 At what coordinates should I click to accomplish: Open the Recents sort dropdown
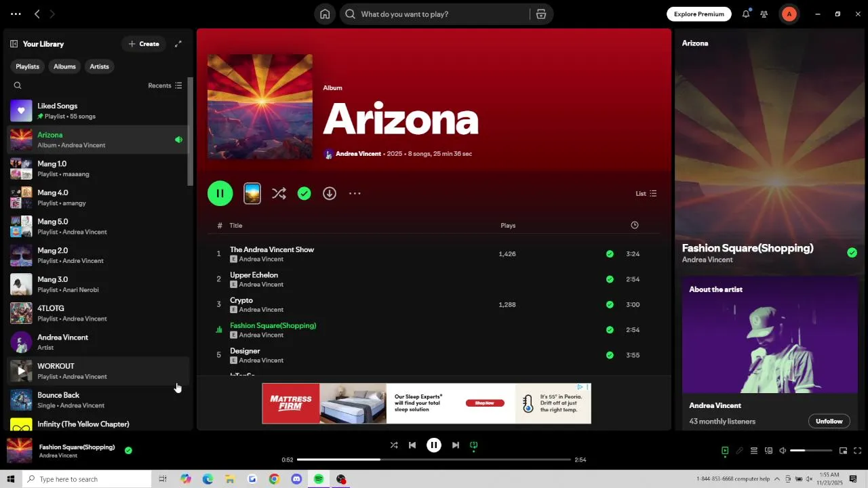click(x=165, y=85)
